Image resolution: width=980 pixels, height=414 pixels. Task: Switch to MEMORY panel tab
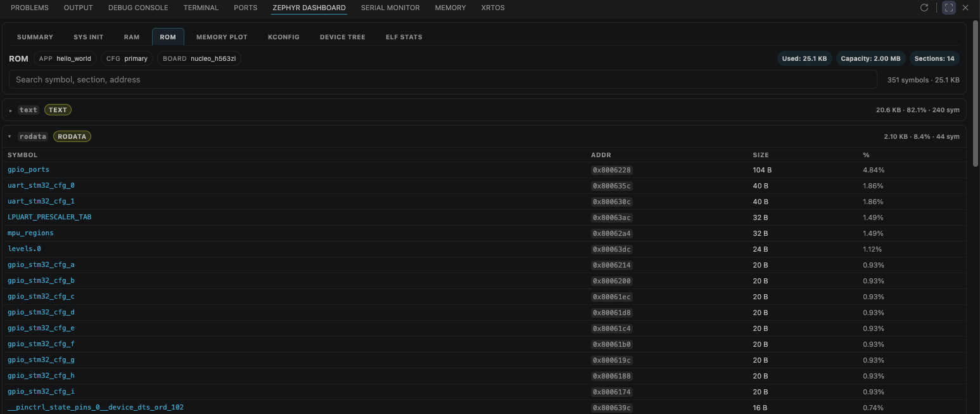pos(450,8)
